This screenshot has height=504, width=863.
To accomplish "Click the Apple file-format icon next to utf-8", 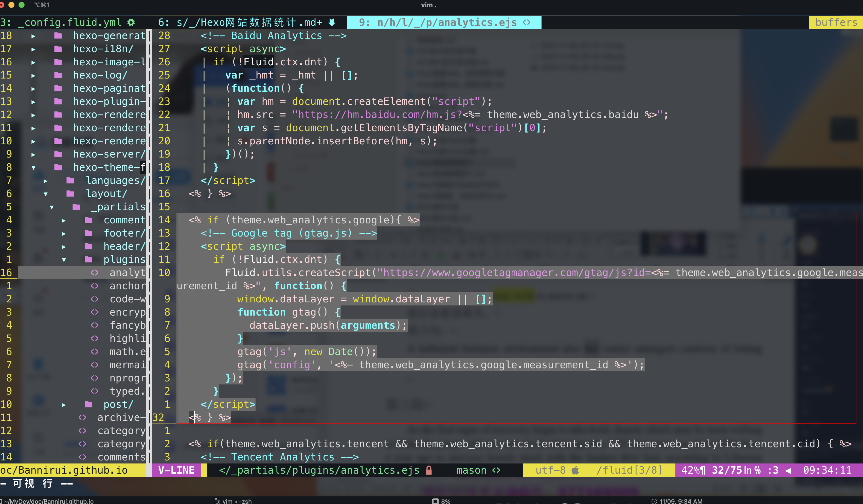I will [x=575, y=470].
